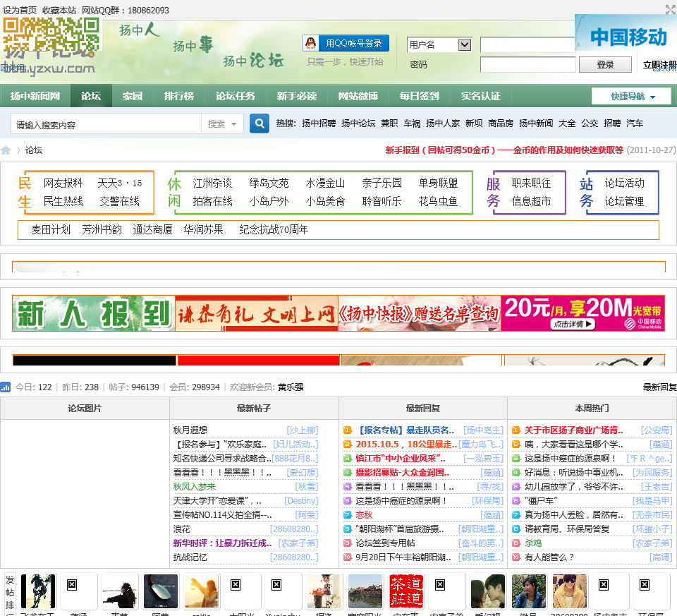Open the 麦田计划 section

tap(51, 229)
